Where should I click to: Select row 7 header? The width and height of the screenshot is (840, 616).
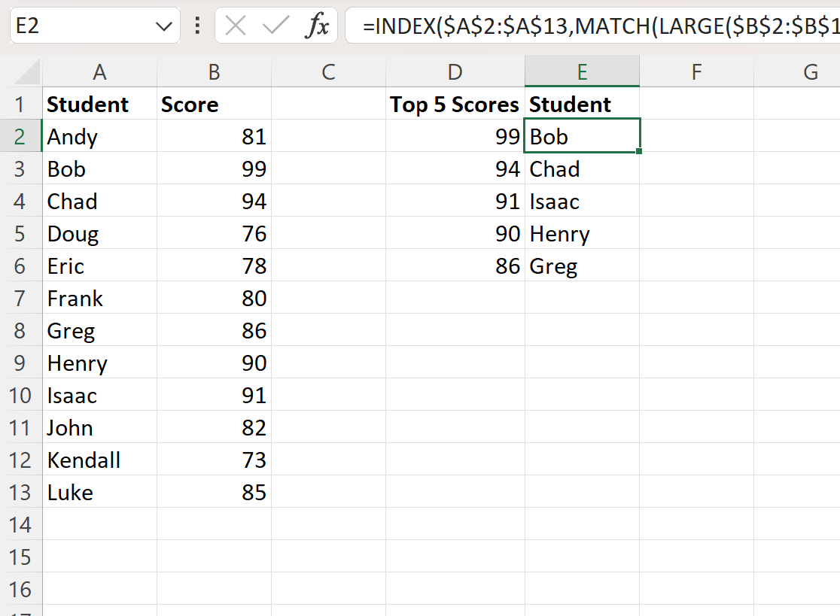[20, 298]
